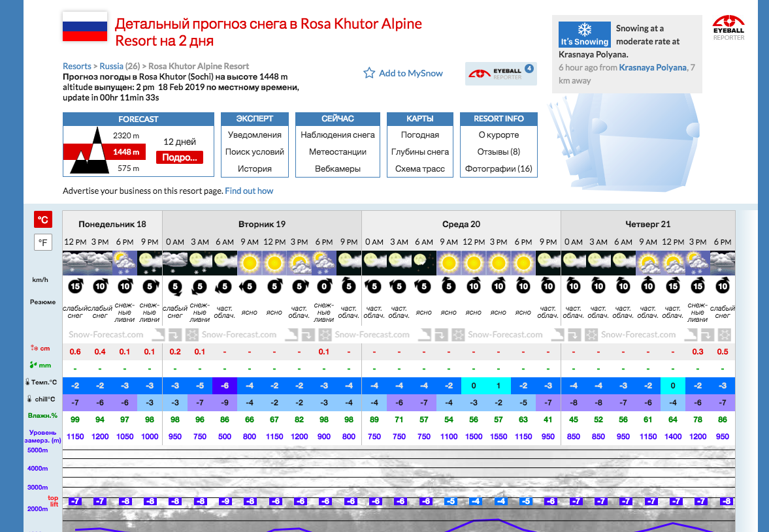Open Вебкамеры menu item
Screen dimensions: 769x532
tap(337, 168)
